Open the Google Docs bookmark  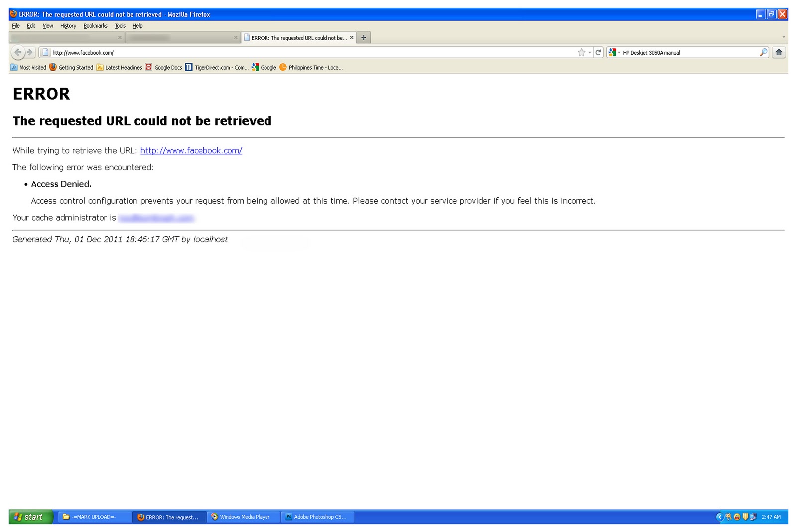coord(164,67)
